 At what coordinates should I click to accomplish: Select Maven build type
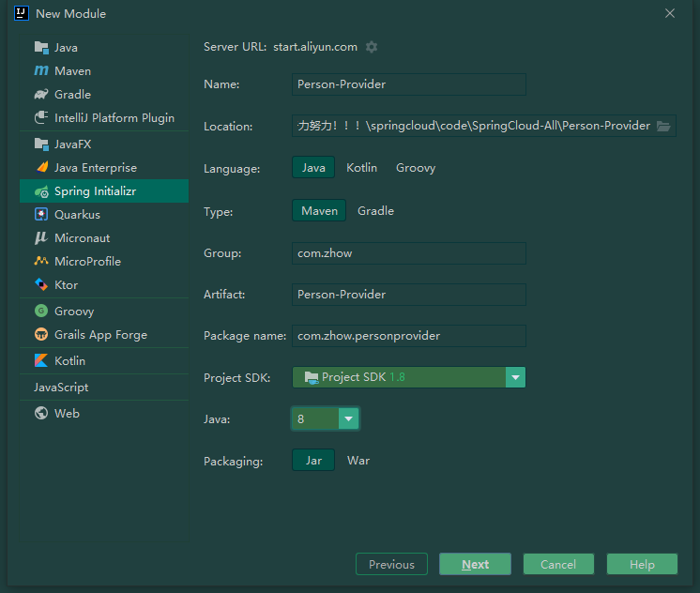click(x=319, y=210)
